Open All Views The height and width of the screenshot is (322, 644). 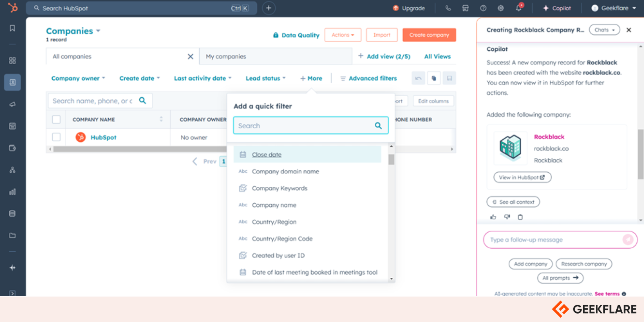point(438,56)
